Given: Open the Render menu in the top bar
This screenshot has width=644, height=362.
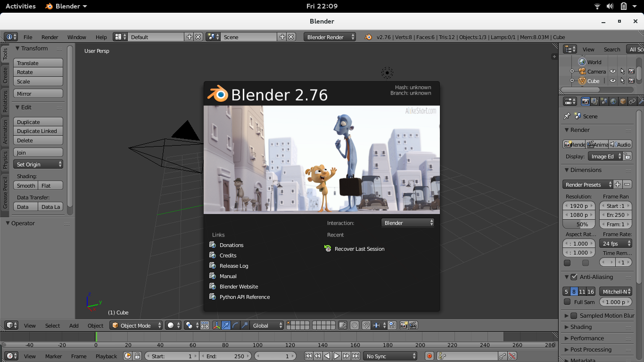Looking at the screenshot, I should pos(50,37).
